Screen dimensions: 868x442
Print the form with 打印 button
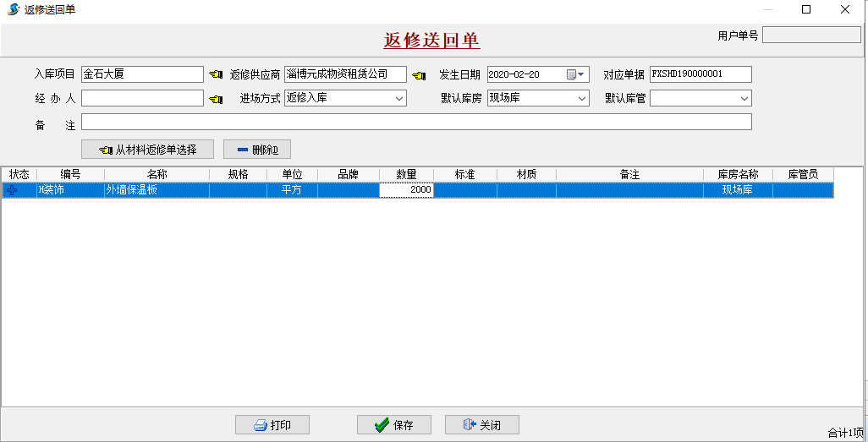coord(272,425)
